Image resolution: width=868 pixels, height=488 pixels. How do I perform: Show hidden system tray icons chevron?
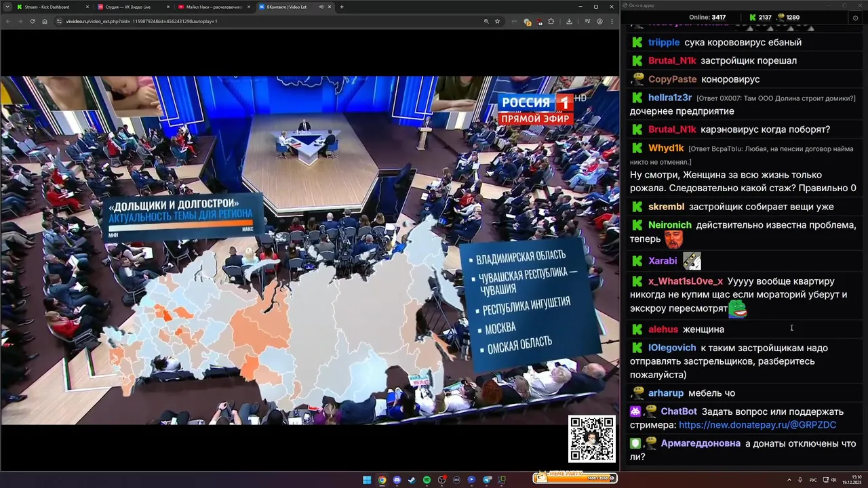789,480
